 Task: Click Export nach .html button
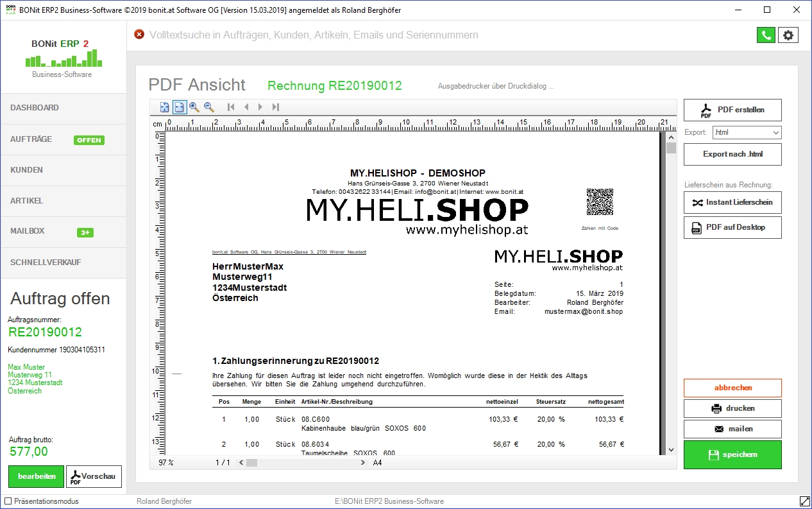coord(732,155)
